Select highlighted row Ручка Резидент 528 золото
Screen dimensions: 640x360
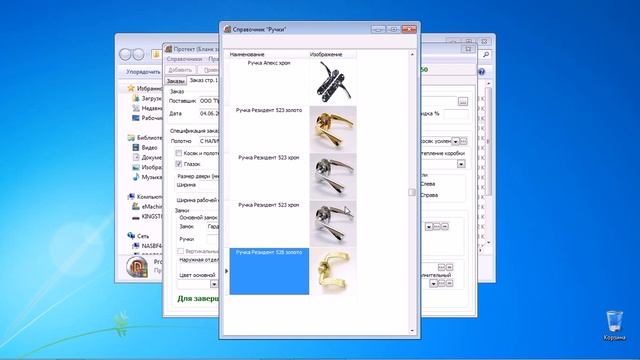269,271
